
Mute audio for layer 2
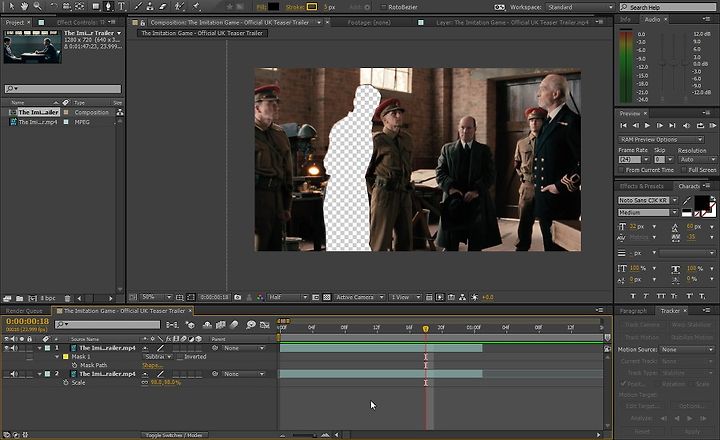point(14,374)
